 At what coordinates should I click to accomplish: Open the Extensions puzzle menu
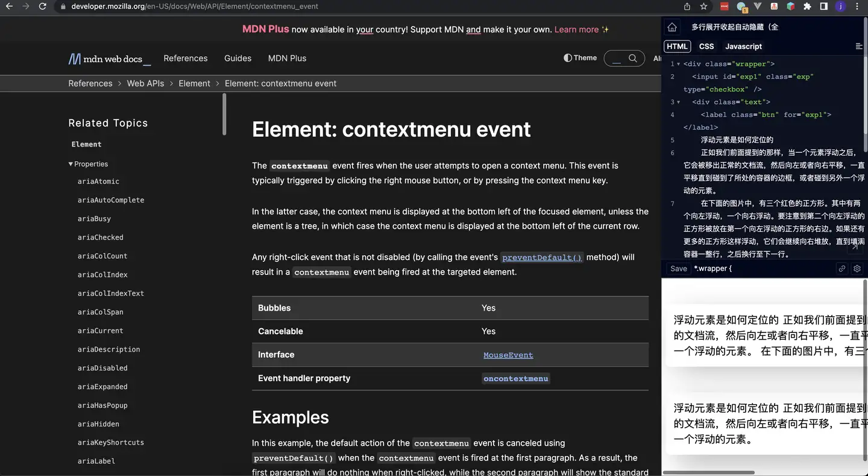[807, 6]
